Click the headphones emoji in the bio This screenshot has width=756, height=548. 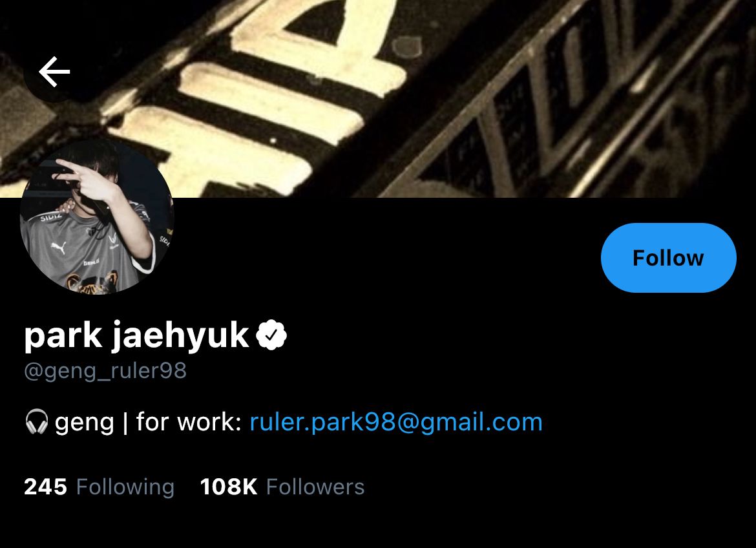click(37, 421)
